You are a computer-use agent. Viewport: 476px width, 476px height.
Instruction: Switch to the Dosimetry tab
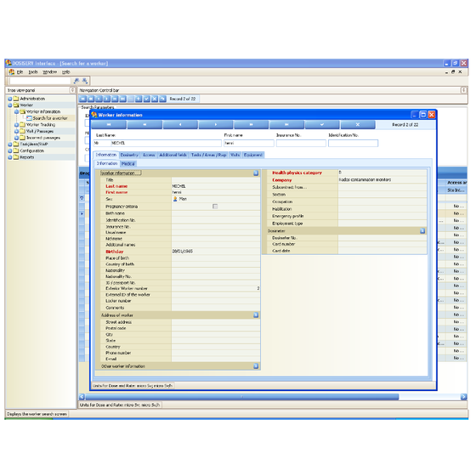point(129,155)
